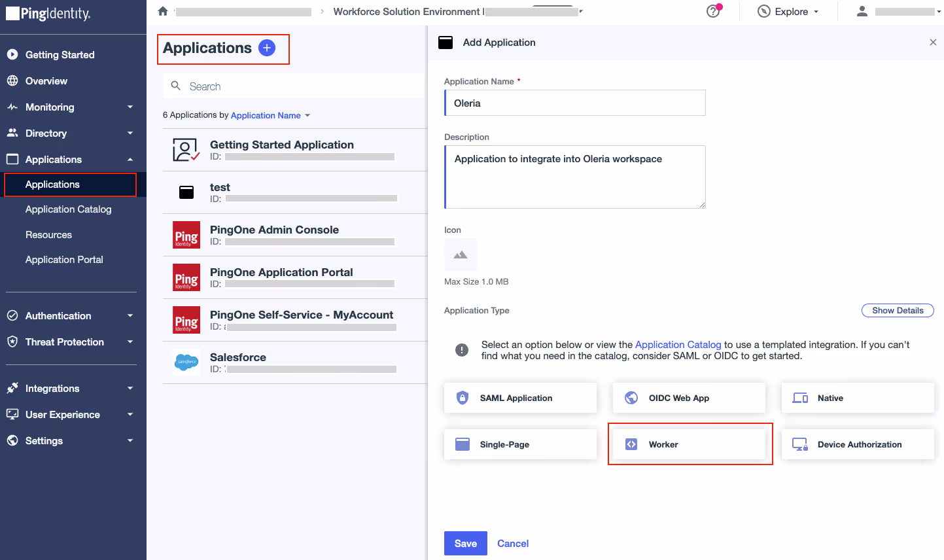This screenshot has width=944, height=560.
Task: Select the Native application type
Action: 858,398
